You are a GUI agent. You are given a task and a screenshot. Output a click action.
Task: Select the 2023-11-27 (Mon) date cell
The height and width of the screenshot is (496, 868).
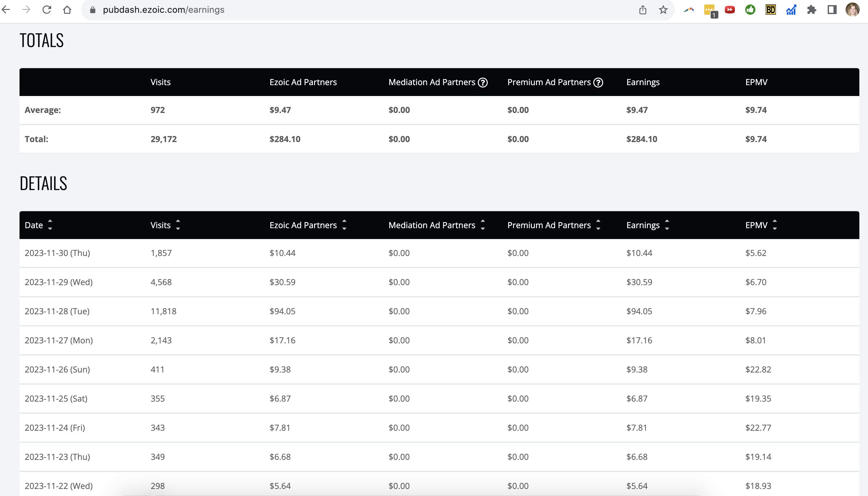59,340
